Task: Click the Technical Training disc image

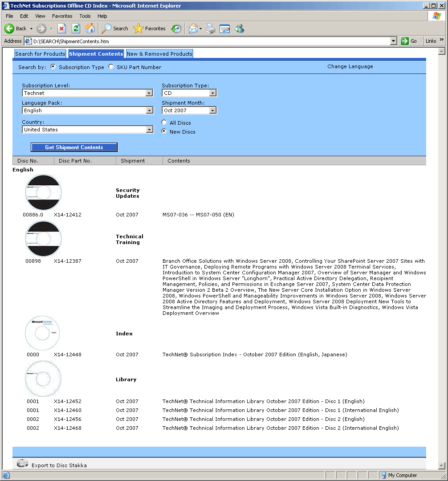Action: (x=43, y=238)
